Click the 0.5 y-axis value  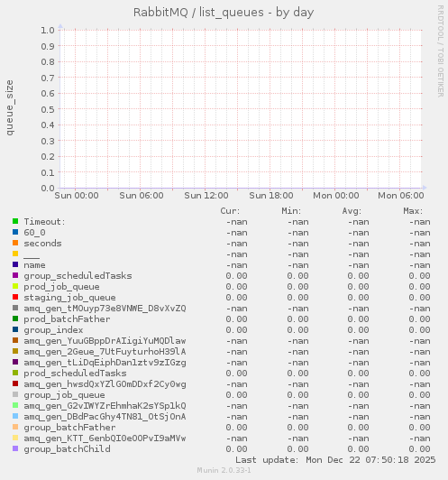click(x=48, y=109)
